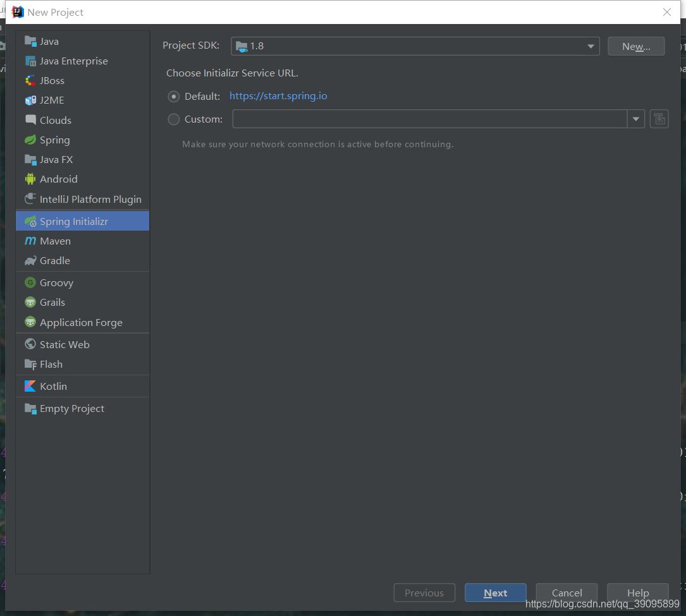
Task: Click the Grails icon
Action: tap(30, 303)
